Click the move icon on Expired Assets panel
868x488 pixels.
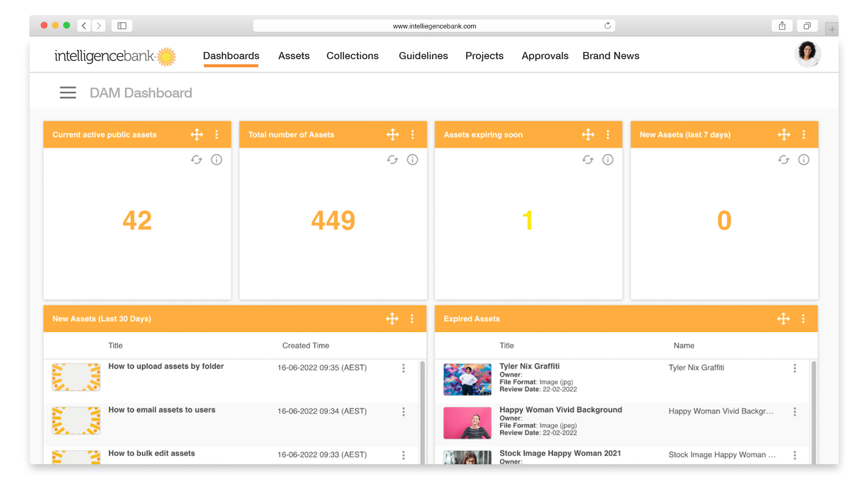783,319
